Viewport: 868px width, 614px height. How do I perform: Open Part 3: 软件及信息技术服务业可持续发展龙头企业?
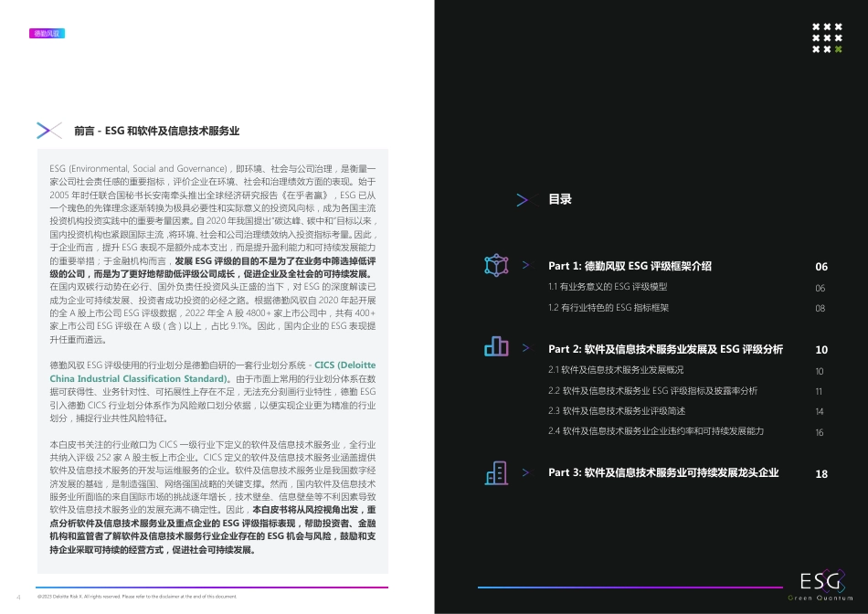[x=663, y=472]
